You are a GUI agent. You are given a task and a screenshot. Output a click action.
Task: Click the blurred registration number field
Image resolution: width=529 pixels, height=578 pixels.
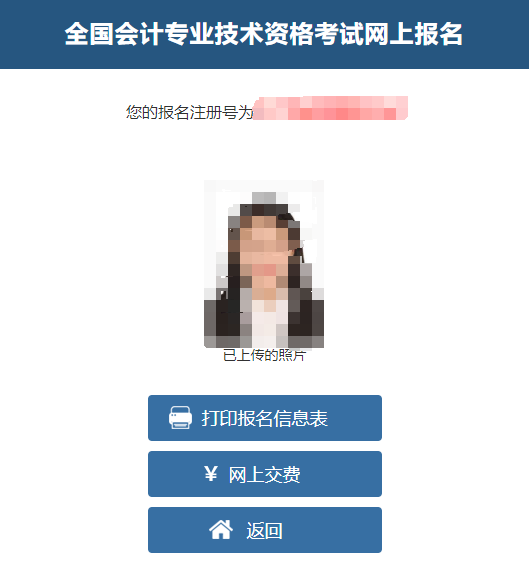[331, 108]
